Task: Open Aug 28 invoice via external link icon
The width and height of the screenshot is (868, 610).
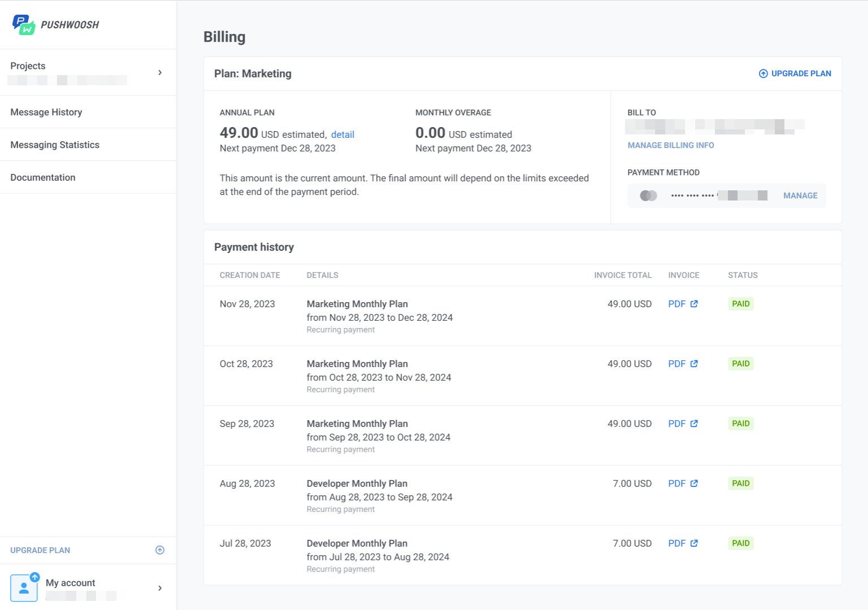Action: coord(694,483)
